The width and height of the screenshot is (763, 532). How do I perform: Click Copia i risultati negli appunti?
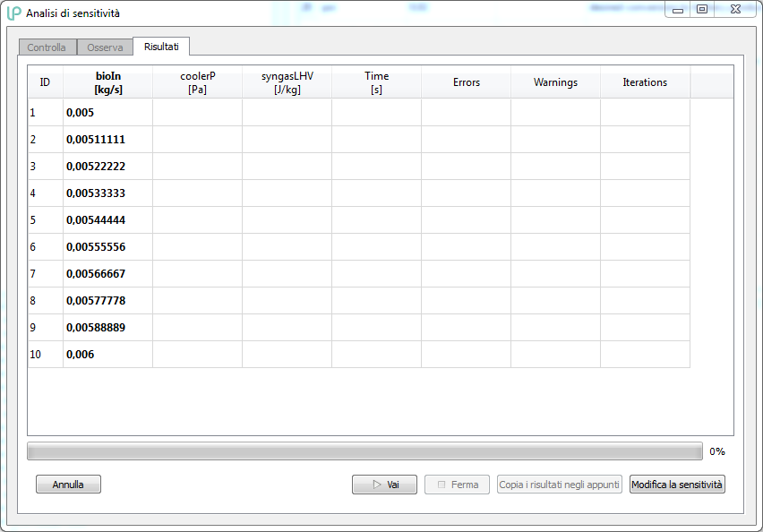(x=559, y=485)
